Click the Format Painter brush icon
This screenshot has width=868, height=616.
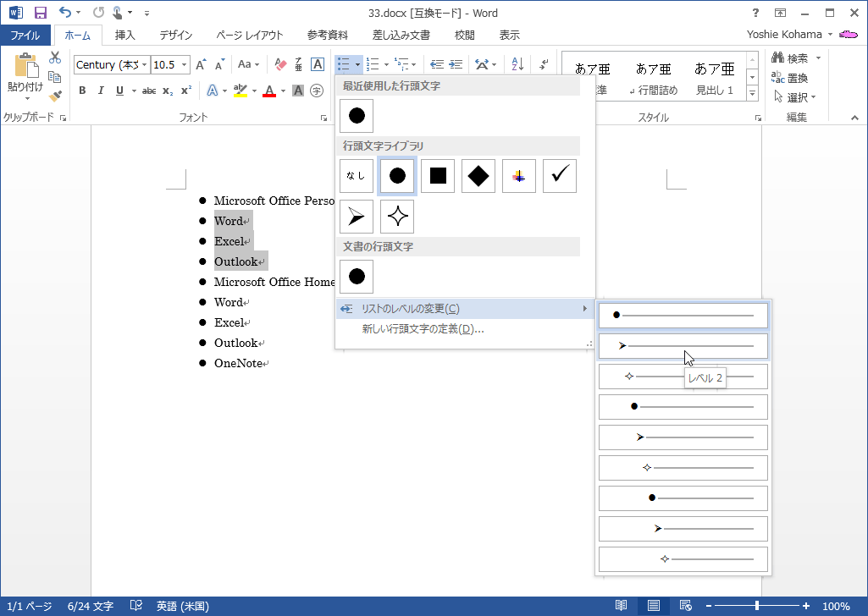point(55,96)
